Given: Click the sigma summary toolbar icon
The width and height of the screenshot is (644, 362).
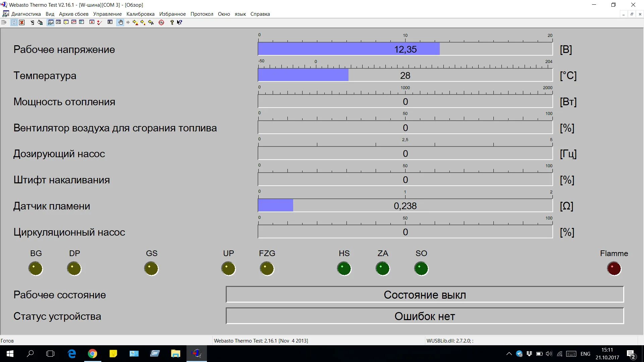Looking at the screenshot, I should 110,22.
